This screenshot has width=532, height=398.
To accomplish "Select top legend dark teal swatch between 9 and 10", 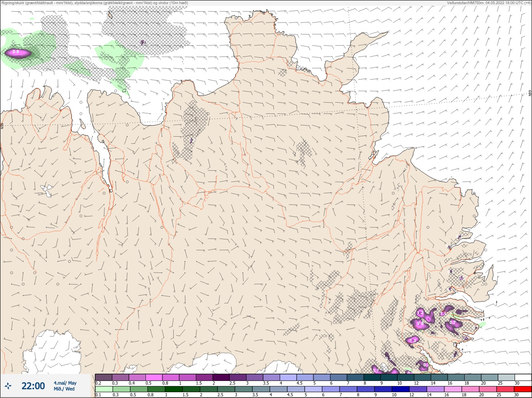I will [x=389, y=377].
